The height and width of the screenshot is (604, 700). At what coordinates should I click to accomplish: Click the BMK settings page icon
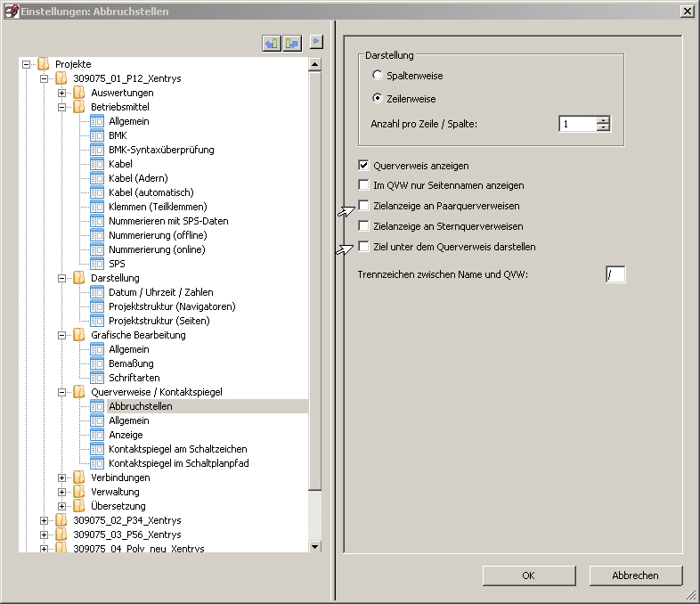(x=97, y=135)
